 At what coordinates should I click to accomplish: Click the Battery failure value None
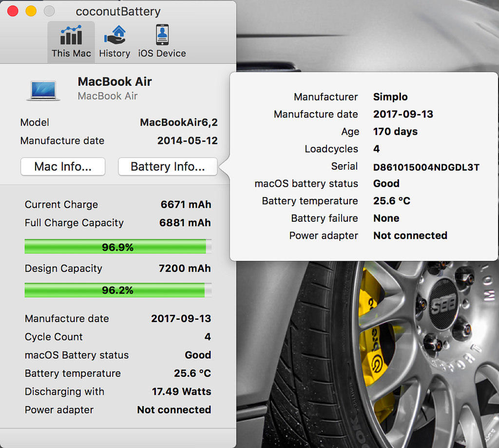pos(386,218)
